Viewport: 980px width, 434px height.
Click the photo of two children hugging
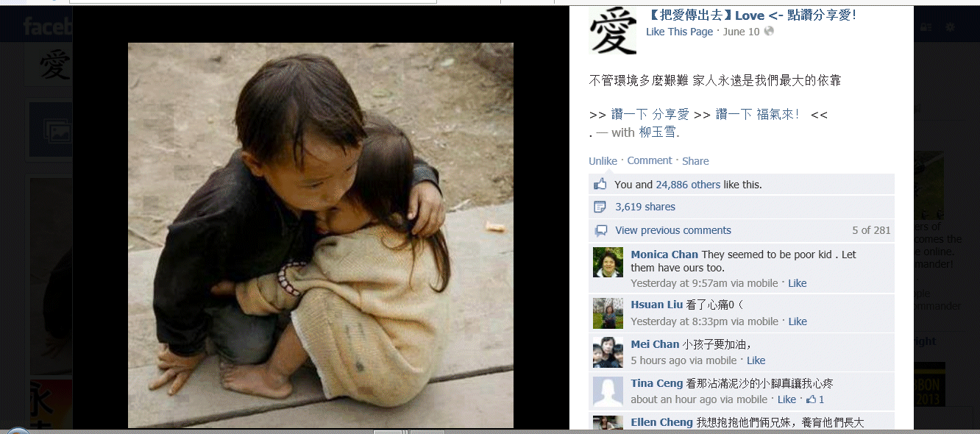321,235
